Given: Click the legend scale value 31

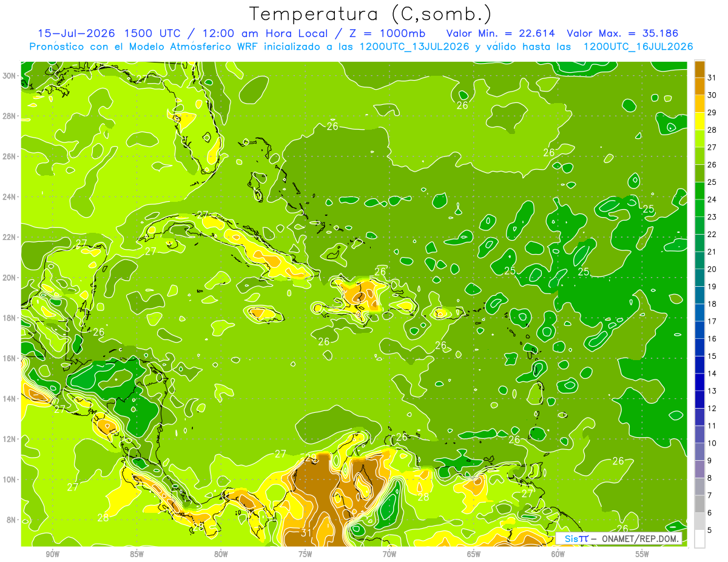Looking at the screenshot, I should coord(712,78).
